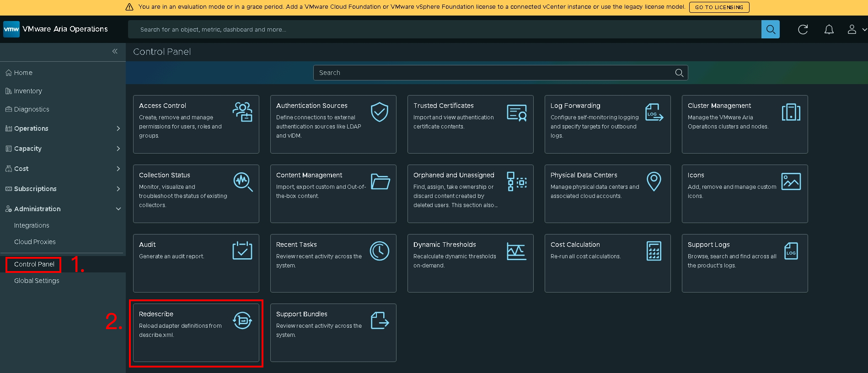Click the Collection Status magnifier icon

pos(243,182)
